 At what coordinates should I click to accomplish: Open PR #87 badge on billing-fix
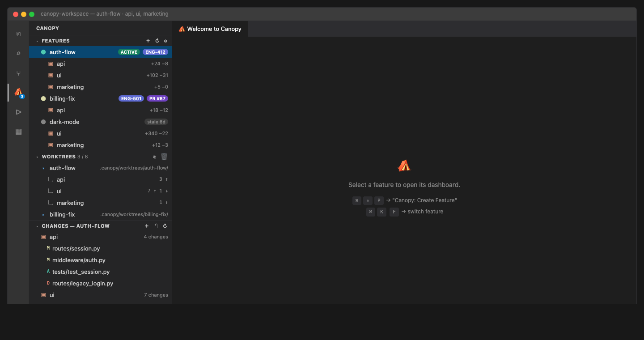[157, 98]
